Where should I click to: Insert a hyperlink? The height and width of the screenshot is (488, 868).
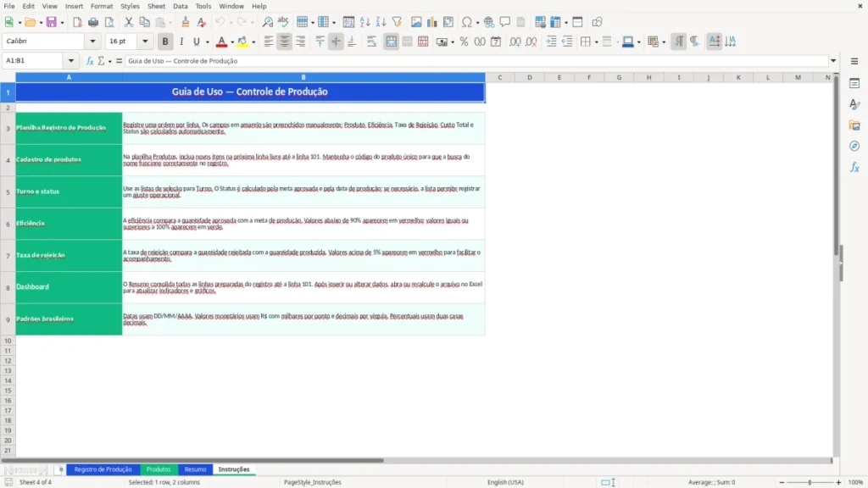[489, 22]
